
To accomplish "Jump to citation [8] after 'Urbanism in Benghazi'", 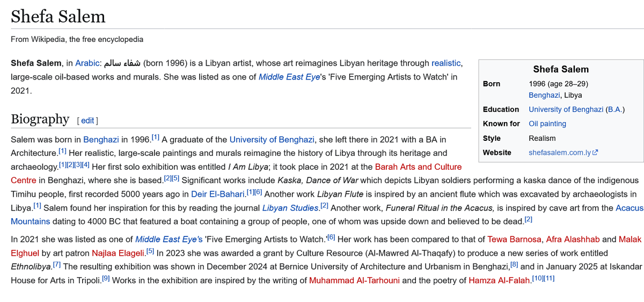I will 514,264.
